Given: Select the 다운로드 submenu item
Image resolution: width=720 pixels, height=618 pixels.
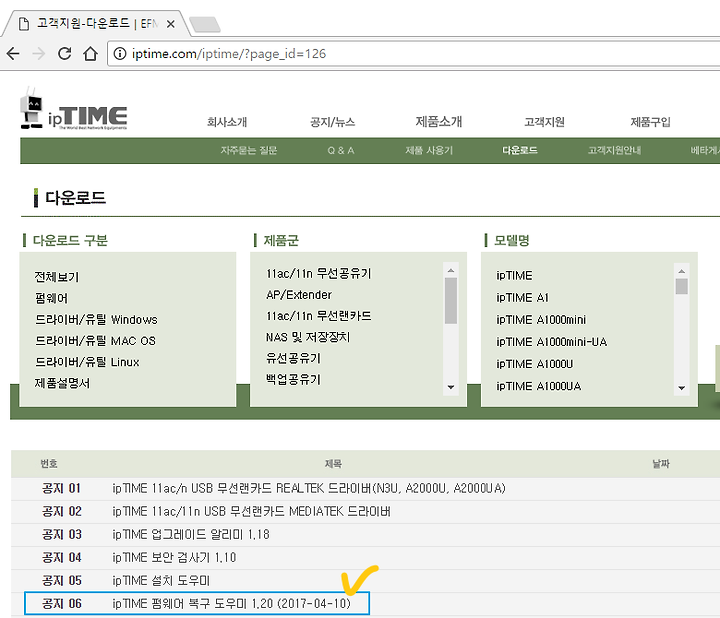Looking at the screenshot, I should pos(520,151).
